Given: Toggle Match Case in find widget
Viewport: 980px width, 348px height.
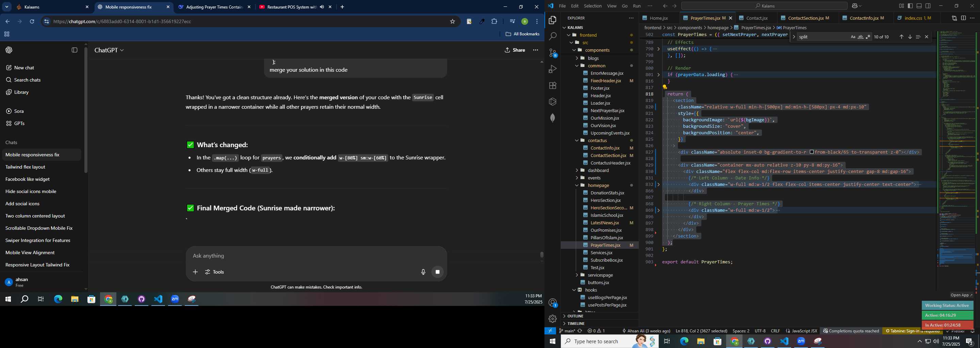Looking at the screenshot, I should coord(853,37).
